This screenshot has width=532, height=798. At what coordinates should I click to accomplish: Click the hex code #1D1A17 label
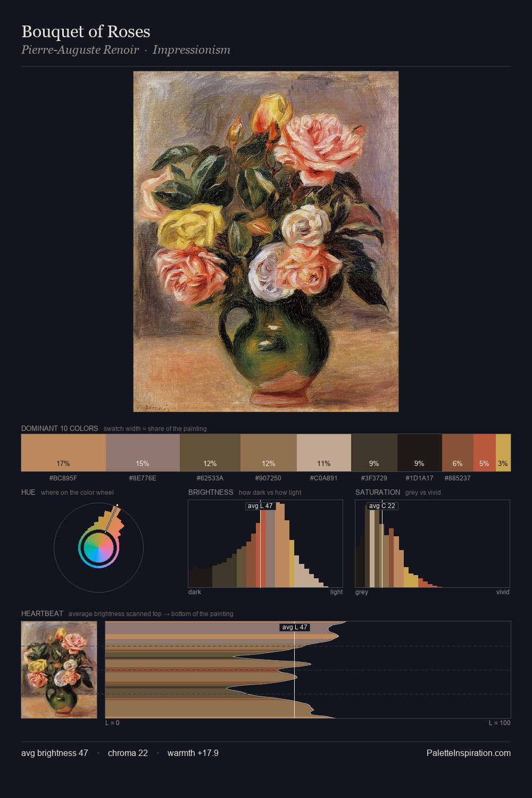[419, 478]
